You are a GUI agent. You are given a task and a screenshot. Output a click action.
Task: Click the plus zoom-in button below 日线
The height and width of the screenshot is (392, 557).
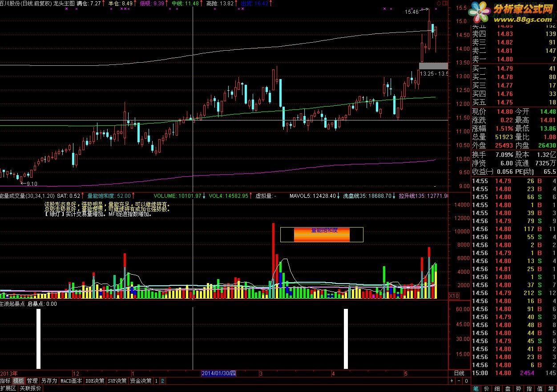coord(452,381)
